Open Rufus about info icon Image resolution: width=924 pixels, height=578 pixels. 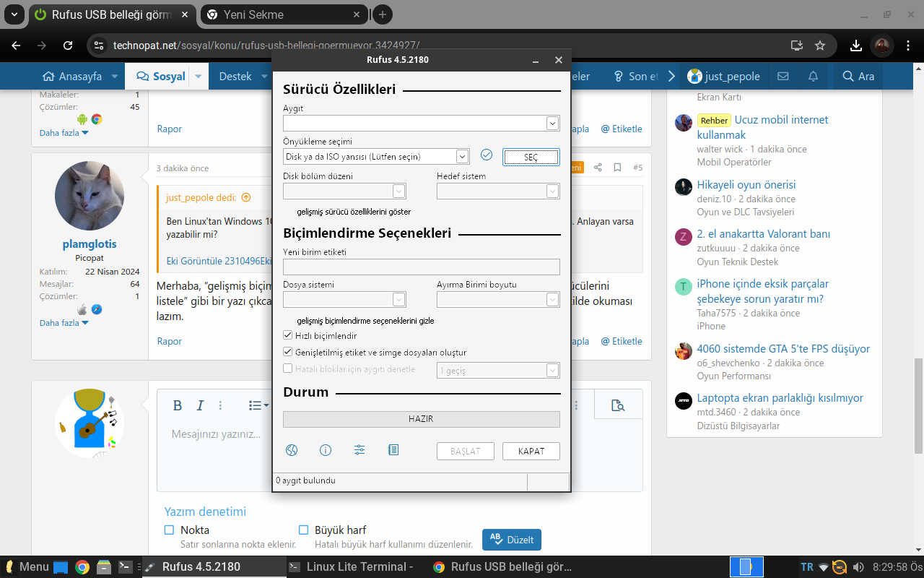[x=326, y=450]
